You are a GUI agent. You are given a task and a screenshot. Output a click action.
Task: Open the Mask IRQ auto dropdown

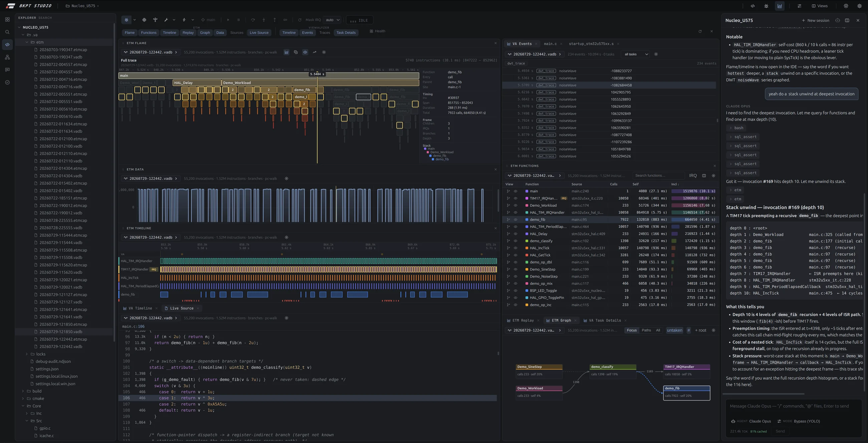point(332,20)
